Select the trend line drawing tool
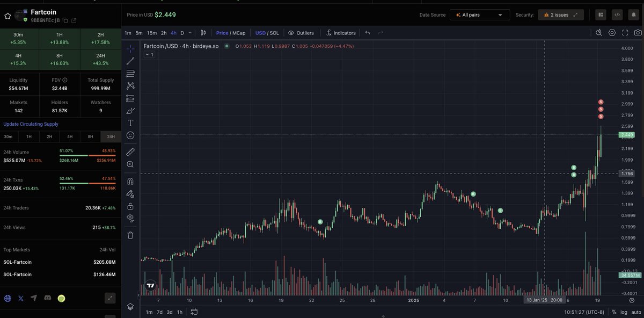 (130, 61)
